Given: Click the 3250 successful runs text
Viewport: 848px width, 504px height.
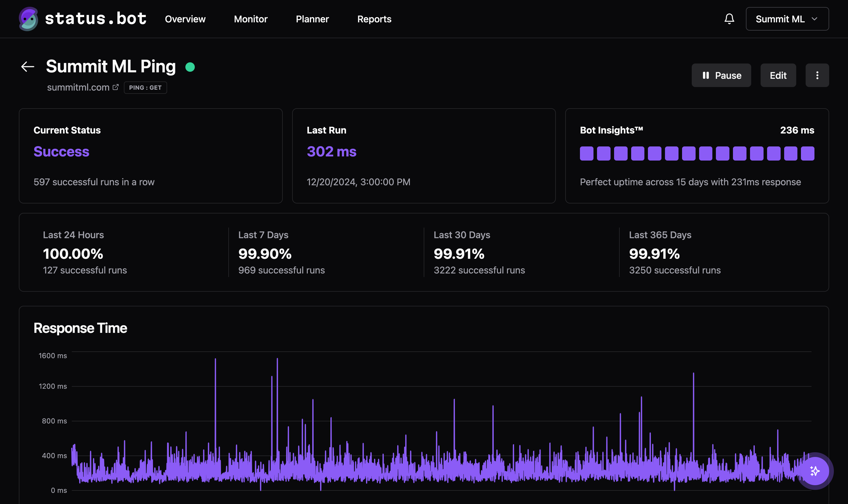Looking at the screenshot, I should [x=675, y=270].
